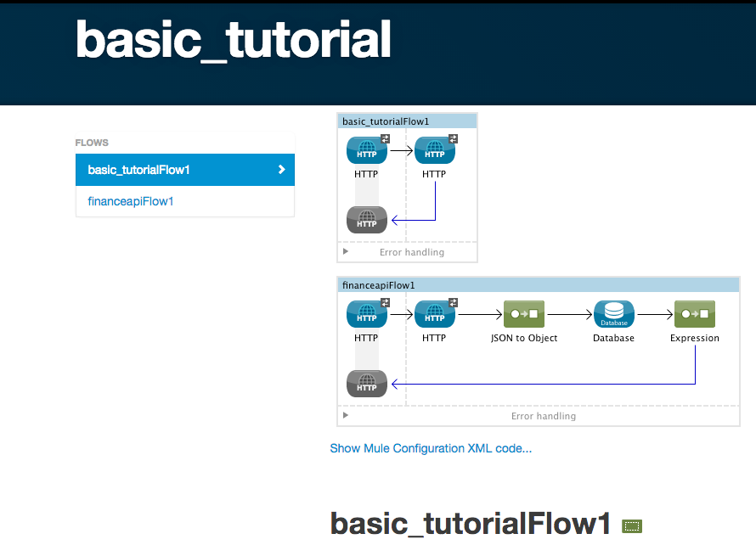Select the first HTTP icon in financeapiFlow1
The image size is (756, 545).
tap(367, 314)
